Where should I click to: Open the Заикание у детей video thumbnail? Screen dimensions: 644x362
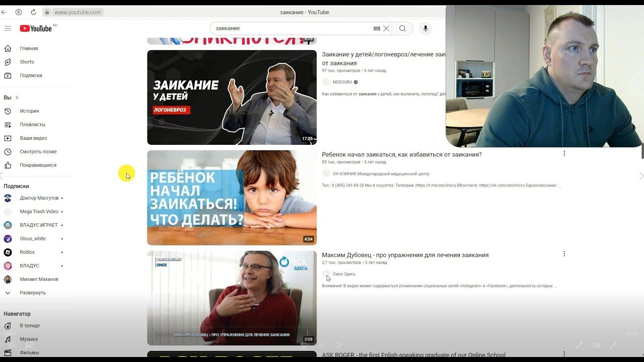232,98
